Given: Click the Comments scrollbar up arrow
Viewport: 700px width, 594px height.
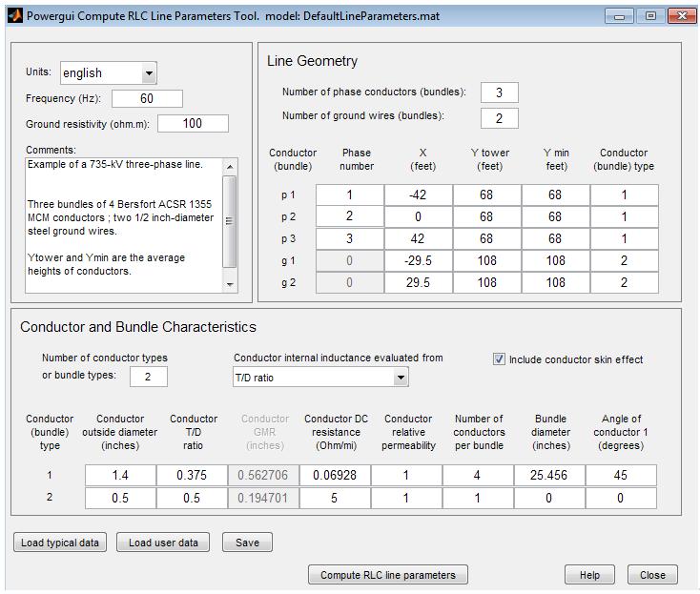Looking at the screenshot, I should 230,167.
